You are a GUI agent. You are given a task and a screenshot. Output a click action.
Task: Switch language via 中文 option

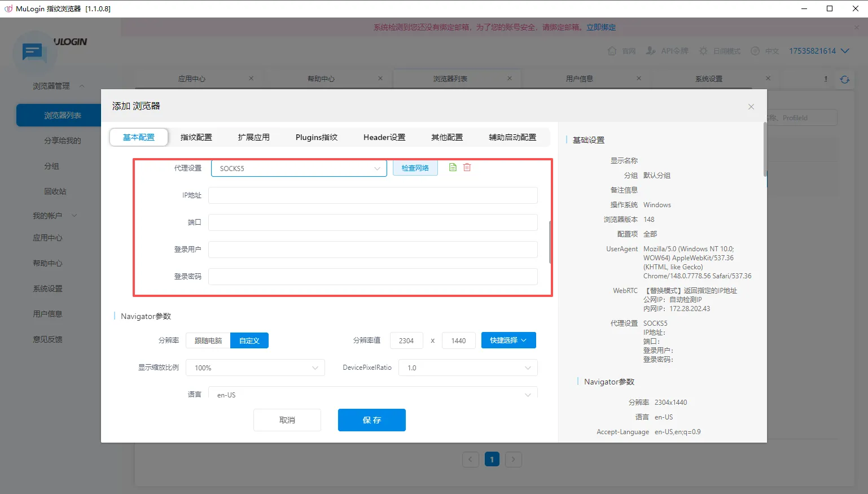[x=765, y=51]
